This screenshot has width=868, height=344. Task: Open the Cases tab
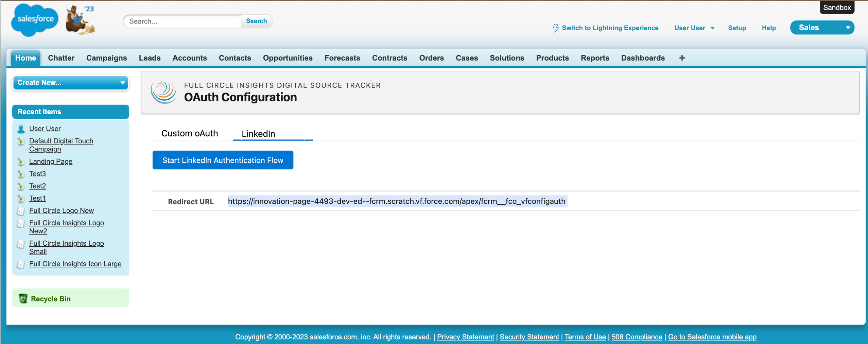point(467,58)
